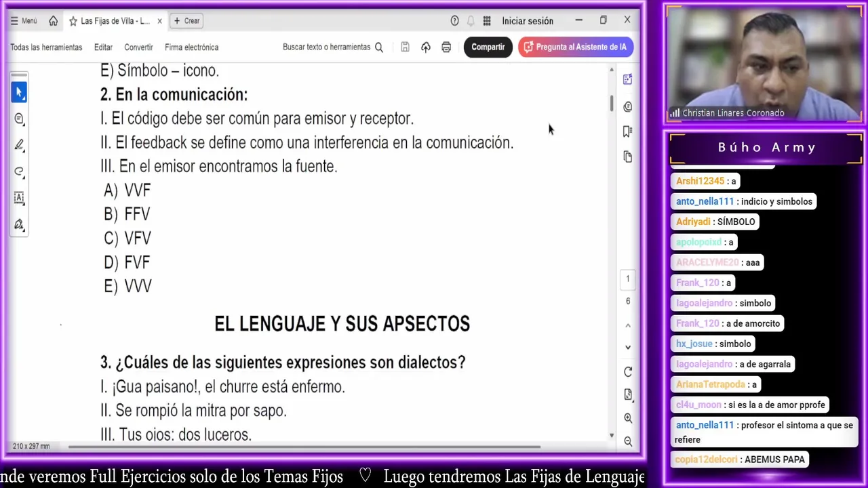The height and width of the screenshot is (488, 868).
Task: Go to the Acrobat Home icon
Action: click(53, 21)
